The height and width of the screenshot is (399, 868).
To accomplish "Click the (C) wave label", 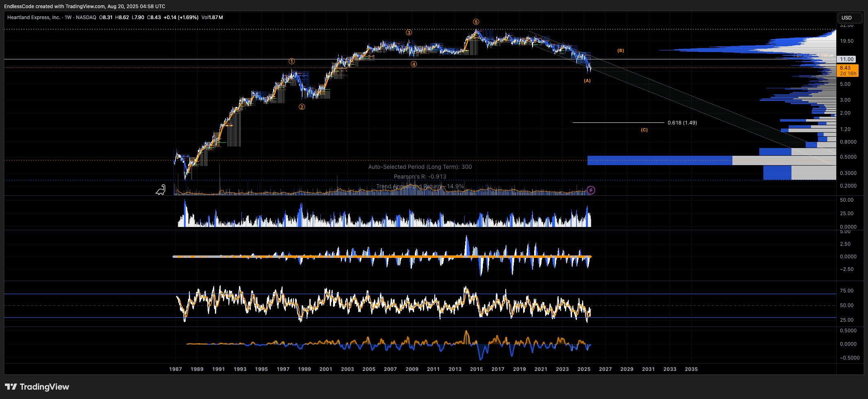I will point(644,130).
